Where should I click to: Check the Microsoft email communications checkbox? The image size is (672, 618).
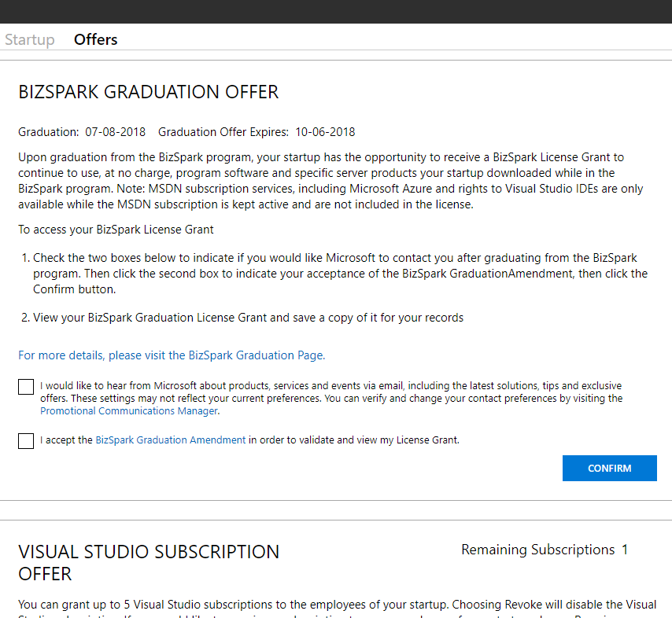26,387
